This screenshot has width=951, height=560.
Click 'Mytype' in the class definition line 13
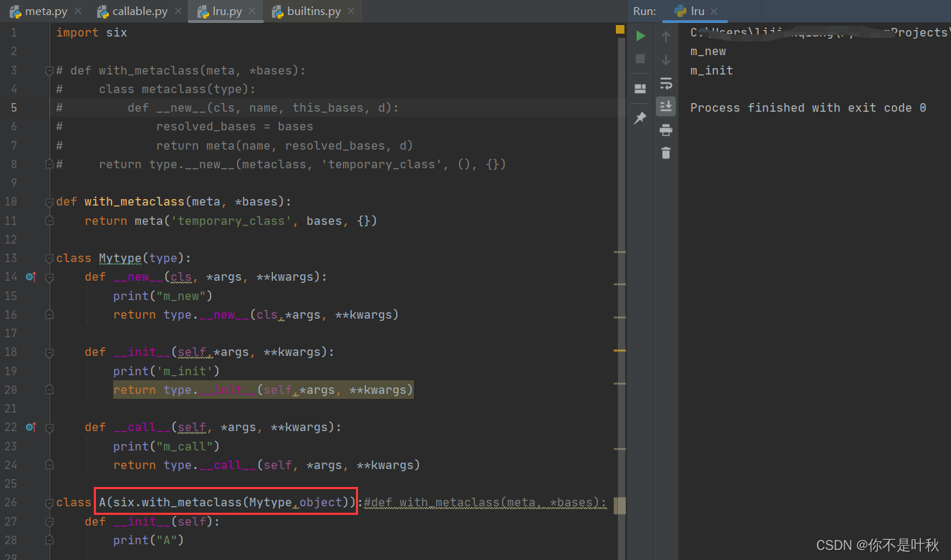120,258
